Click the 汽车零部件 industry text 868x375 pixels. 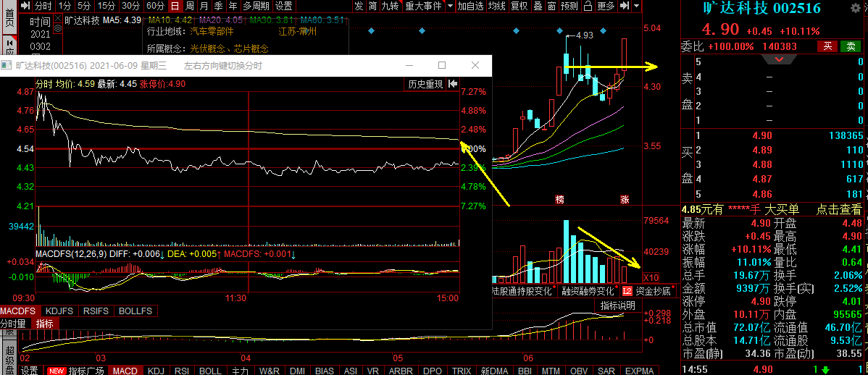point(211,32)
